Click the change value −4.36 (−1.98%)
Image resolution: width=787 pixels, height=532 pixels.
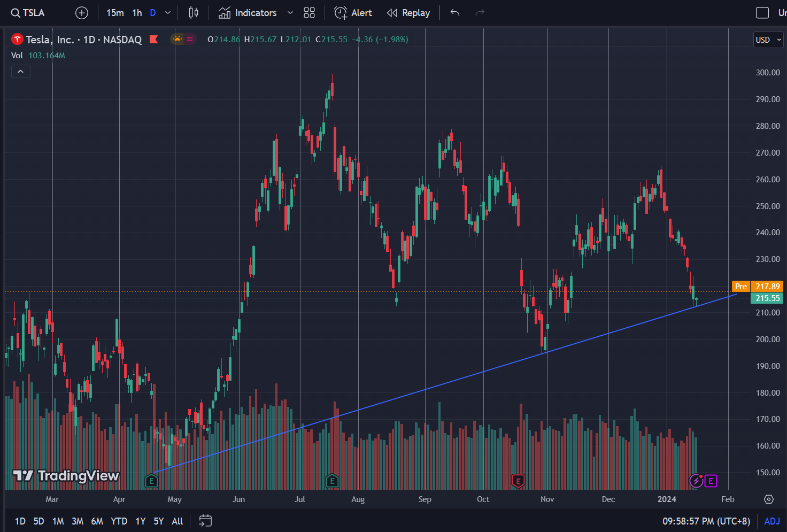[380, 40]
